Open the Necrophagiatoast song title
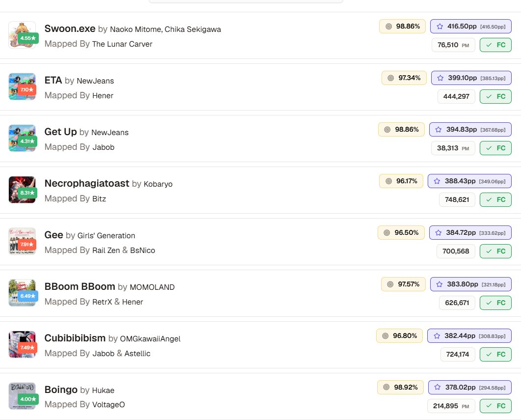The width and height of the screenshot is (521, 420). [87, 183]
